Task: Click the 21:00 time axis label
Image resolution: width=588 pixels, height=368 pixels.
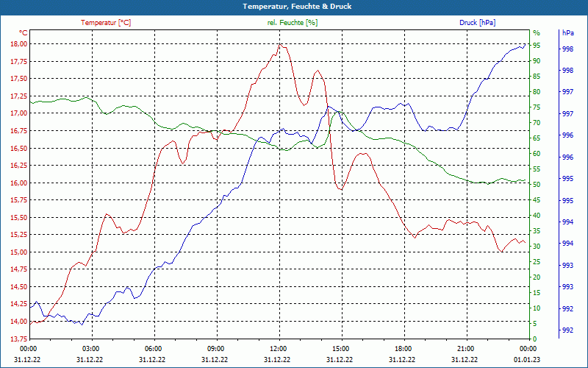Action: coord(465,348)
